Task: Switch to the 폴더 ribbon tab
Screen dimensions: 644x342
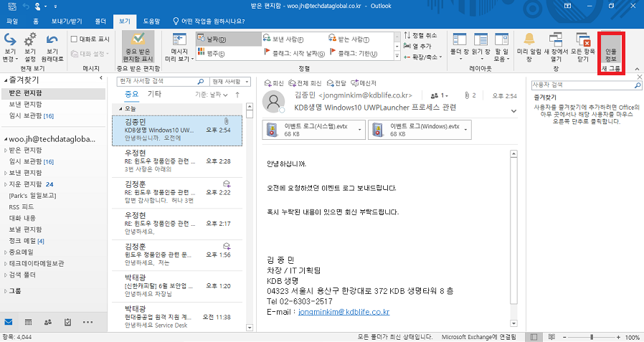Action: 100,21
